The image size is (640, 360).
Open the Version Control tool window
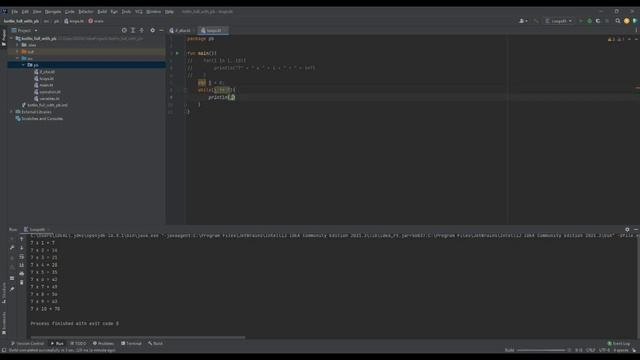(27, 344)
